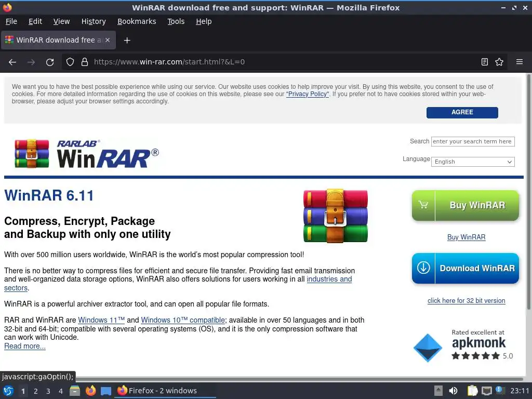The width and height of the screenshot is (532, 399).
Task: Open a new tab
Action: [x=127, y=41]
